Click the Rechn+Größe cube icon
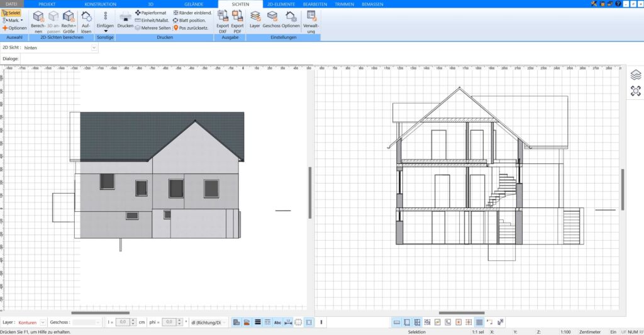Screen dimensions: 644x335 pyautogui.click(x=69, y=17)
